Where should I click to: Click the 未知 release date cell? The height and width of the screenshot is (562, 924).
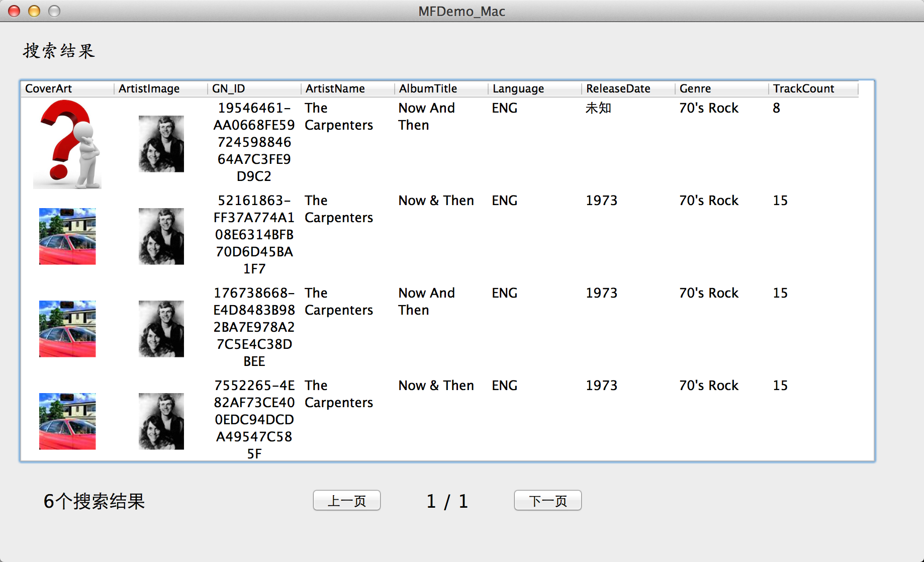click(x=598, y=108)
